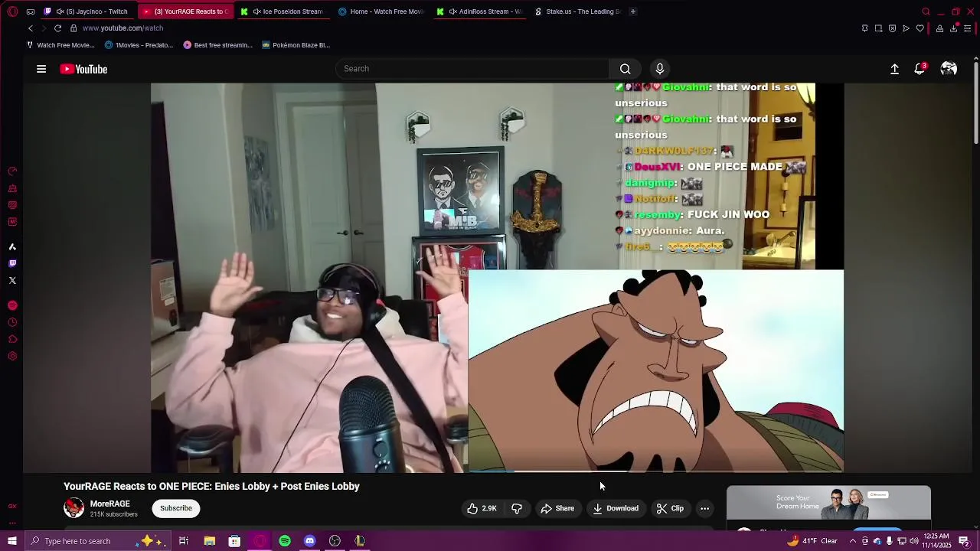Open Task View on the taskbar
Image resolution: width=980 pixels, height=551 pixels.
(x=184, y=541)
